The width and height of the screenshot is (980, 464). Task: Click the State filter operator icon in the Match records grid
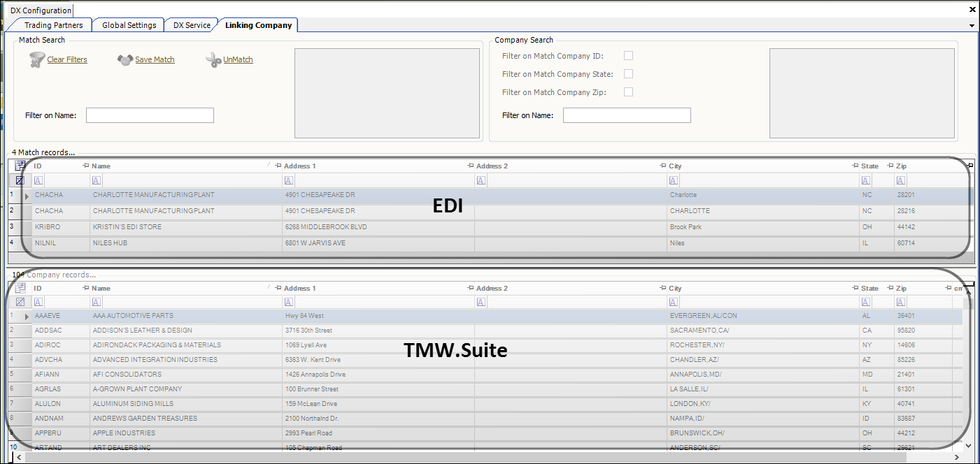867,180
